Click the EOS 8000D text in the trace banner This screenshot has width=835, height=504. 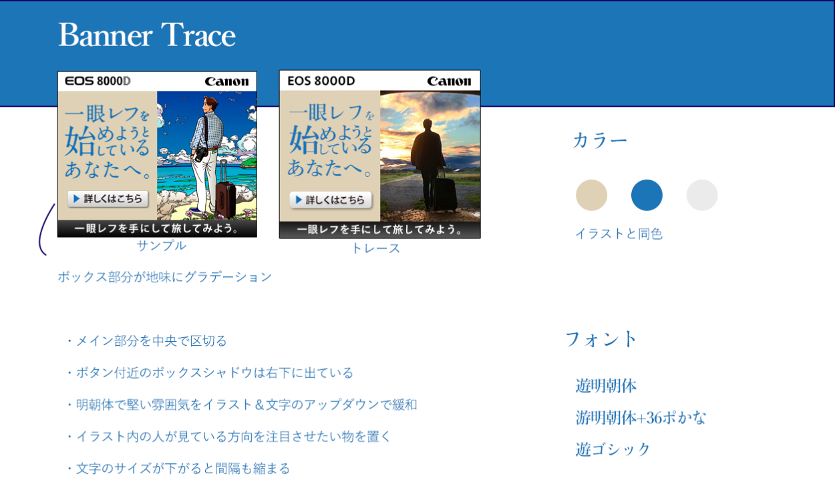point(321,81)
